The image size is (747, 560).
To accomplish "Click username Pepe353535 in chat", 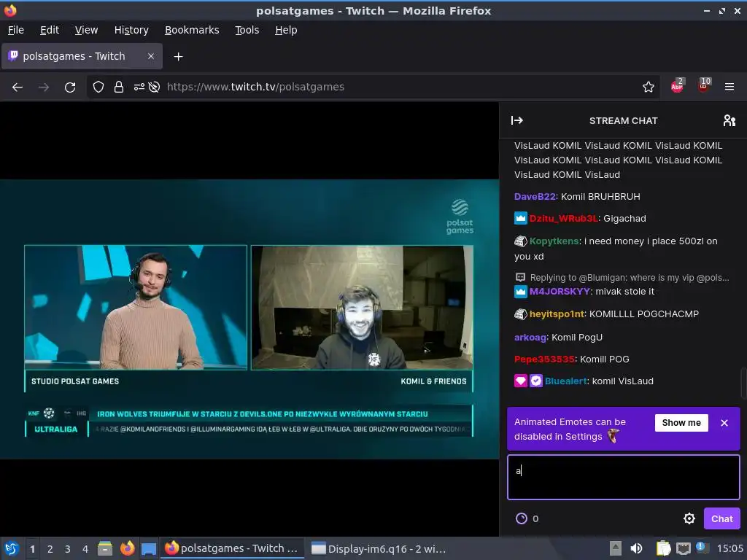I will 544,359.
